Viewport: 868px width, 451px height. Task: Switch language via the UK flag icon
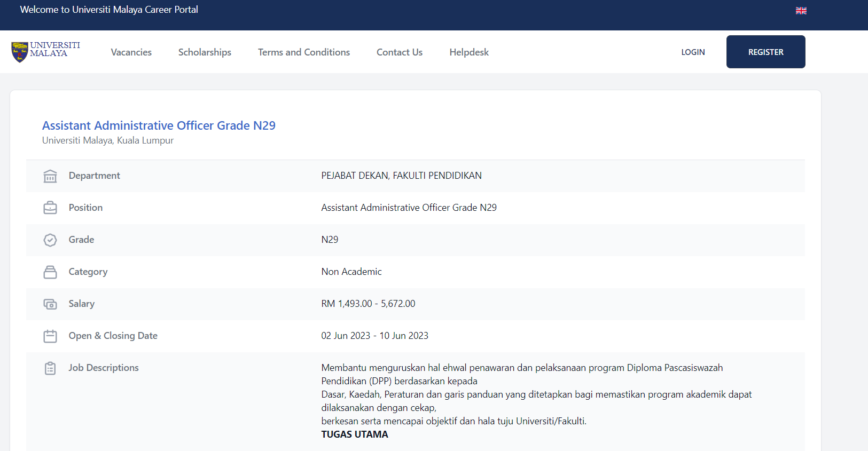coord(801,11)
